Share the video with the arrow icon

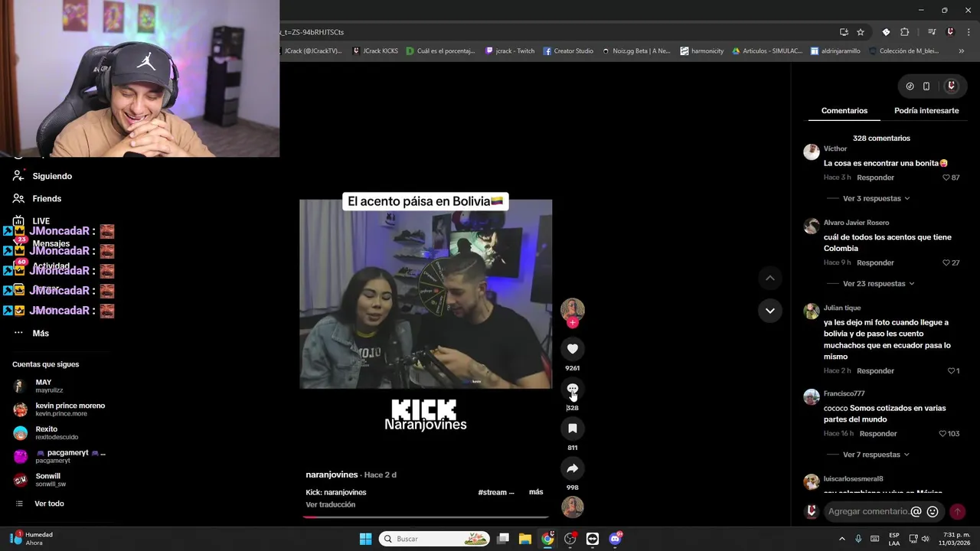(x=572, y=468)
